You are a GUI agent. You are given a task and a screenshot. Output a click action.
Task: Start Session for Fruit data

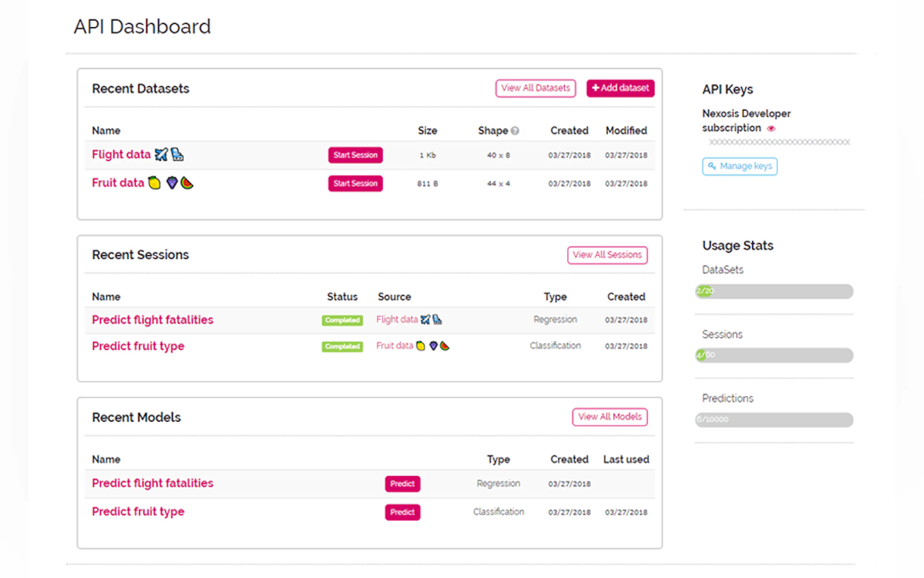point(355,183)
